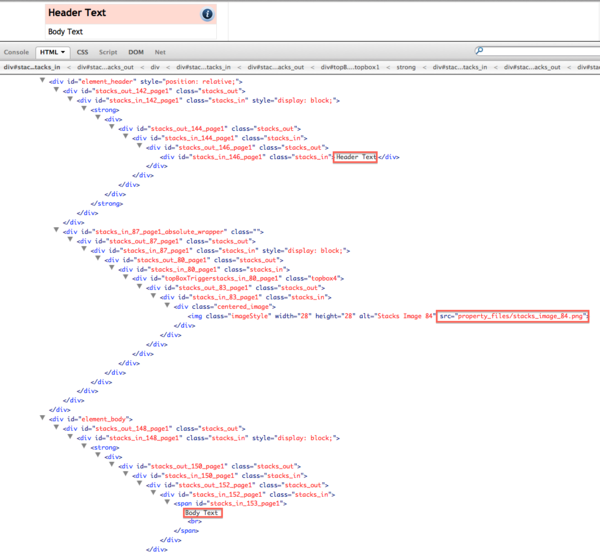The height and width of the screenshot is (556, 600).
Task: Collapse the stacks_in_144_page1 node
Action: [125, 137]
